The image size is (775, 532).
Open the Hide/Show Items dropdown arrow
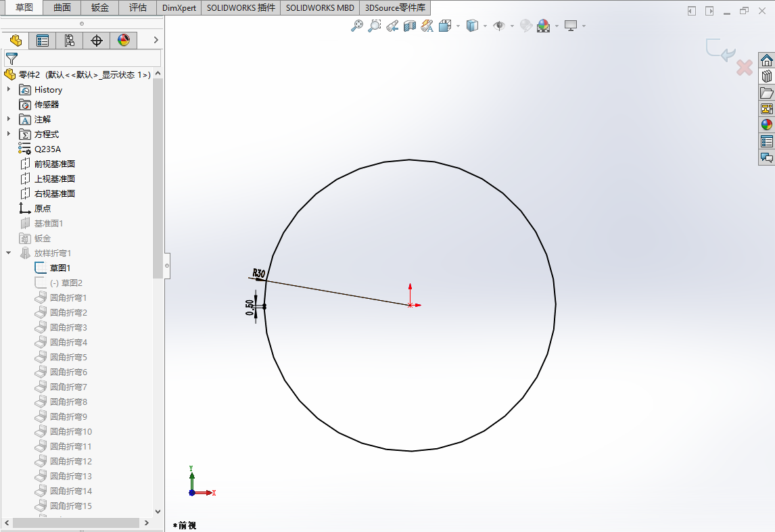point(512,26)
